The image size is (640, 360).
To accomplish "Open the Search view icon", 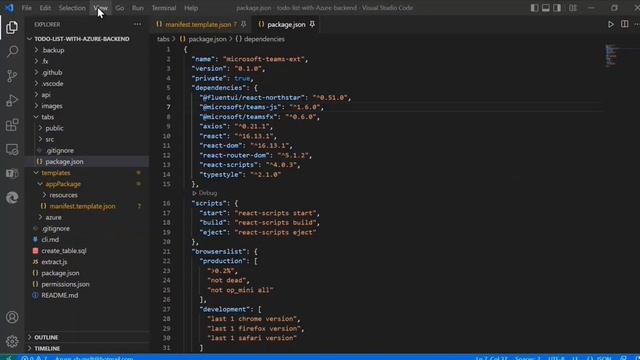I will (x=12, y=51).
